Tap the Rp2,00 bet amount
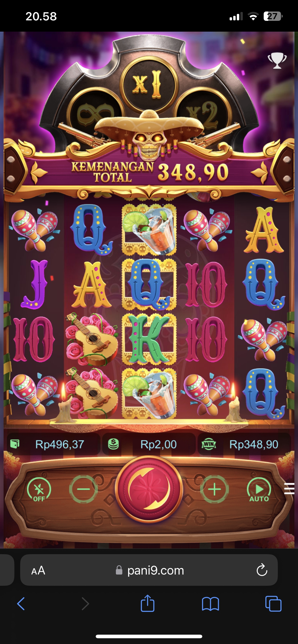 click(x=158, y=444)
